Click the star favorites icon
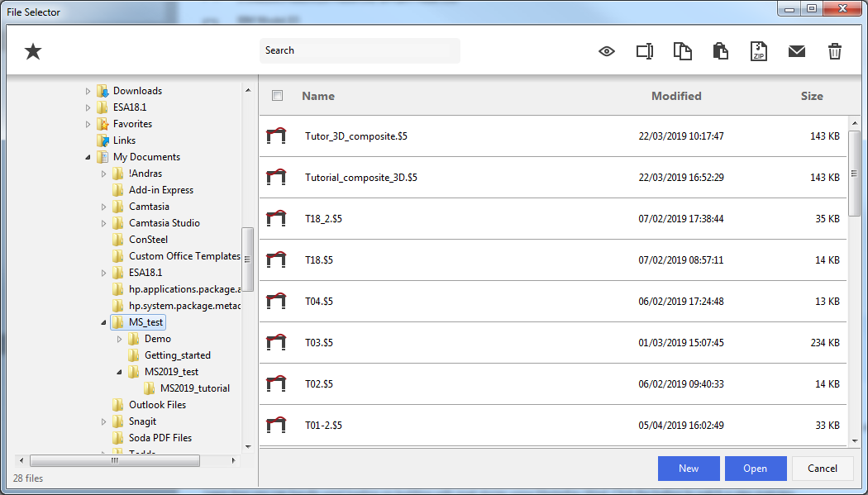Viewport: 868px width, 495px height. (33, 51)
